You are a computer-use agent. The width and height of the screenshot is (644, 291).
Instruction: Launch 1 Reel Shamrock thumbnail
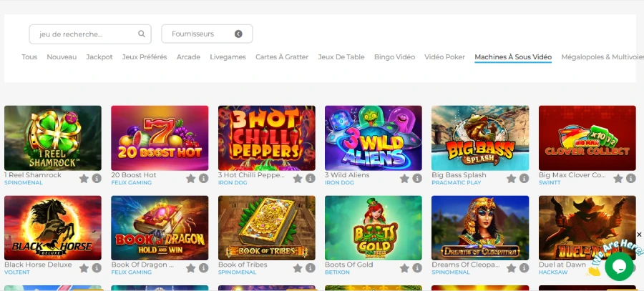tap(52, 138)
